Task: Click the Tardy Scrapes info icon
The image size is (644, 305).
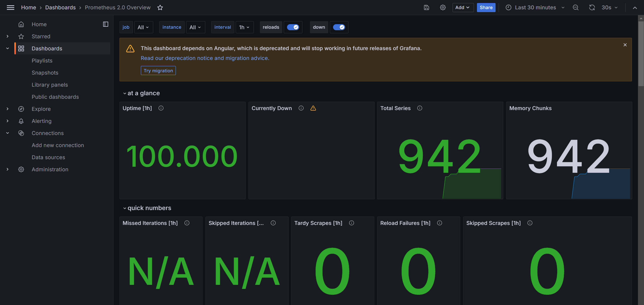Action: tap(352, 223)
